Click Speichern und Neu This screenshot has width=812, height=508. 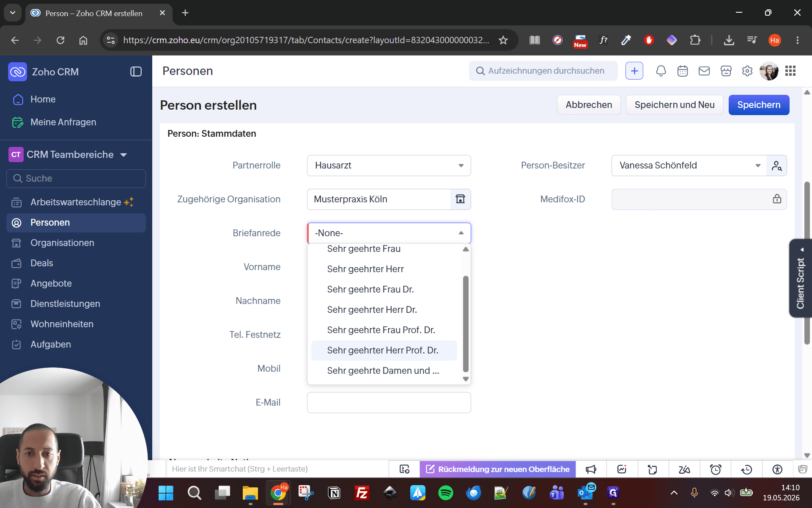coord(675,105)
